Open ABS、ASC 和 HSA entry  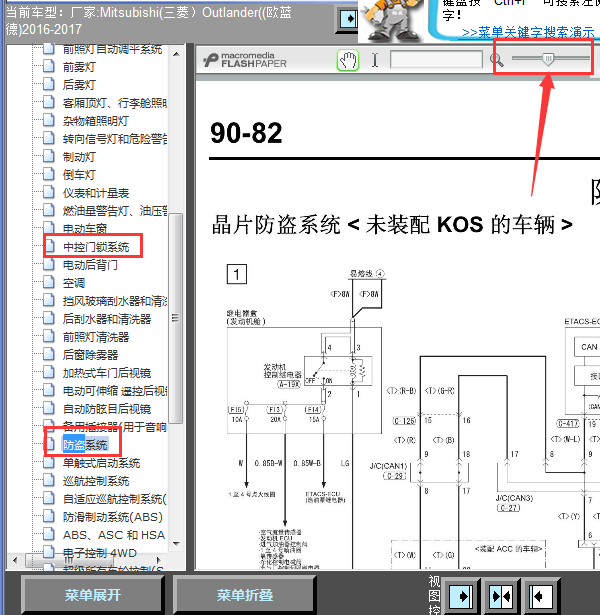114,535
